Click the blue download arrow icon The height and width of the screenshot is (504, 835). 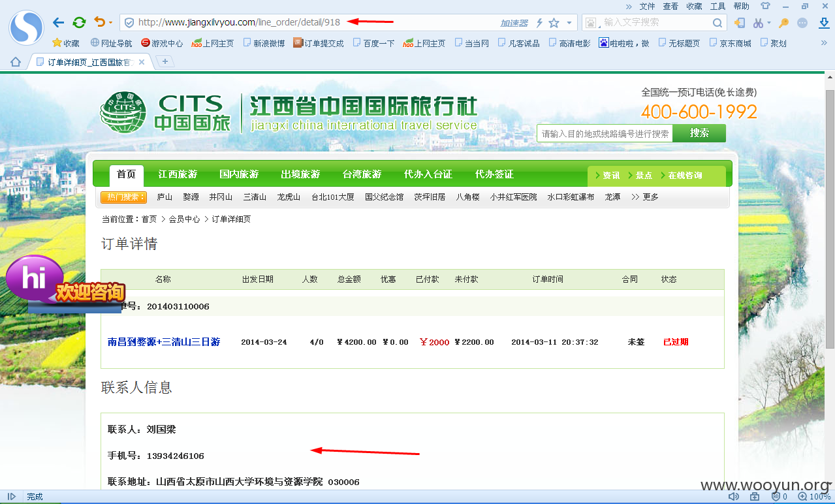(823, 23)
